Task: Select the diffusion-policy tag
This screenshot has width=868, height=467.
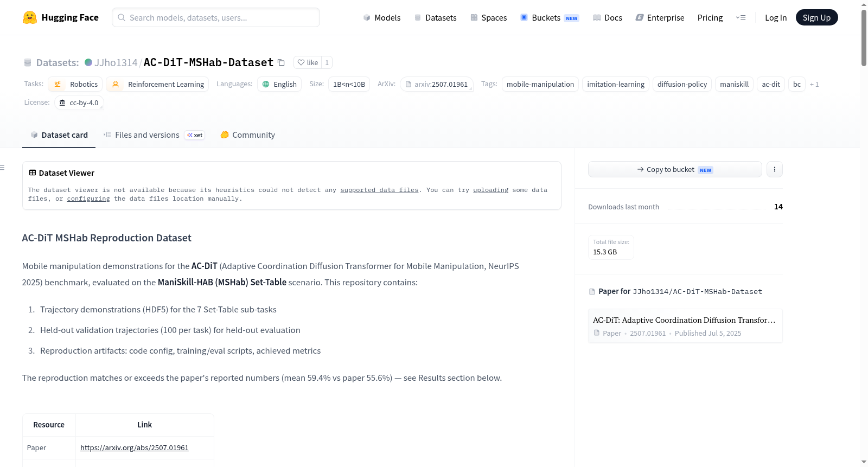Action: click(682, 84)
